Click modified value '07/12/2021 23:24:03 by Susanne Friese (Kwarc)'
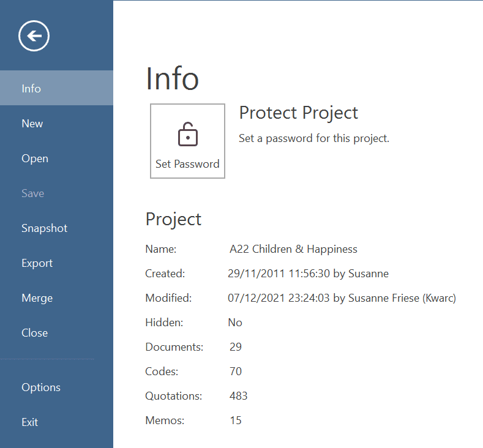483x448 pixels. pyautogui.click(x=342, y=297)
